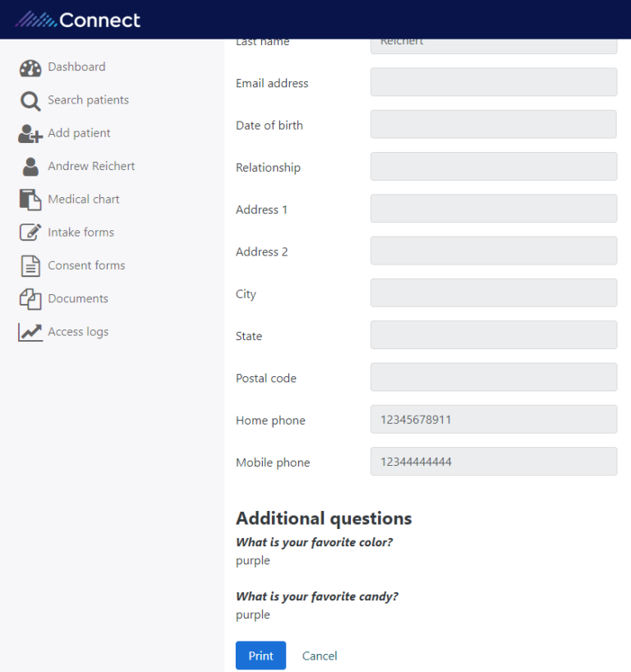Go to Dashboard in the sidebar

[76, 67]
